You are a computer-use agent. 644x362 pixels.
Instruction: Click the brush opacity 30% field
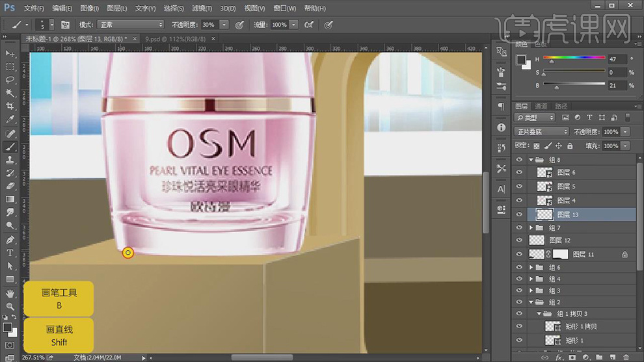pyautogui.click(x=209, y=25)
